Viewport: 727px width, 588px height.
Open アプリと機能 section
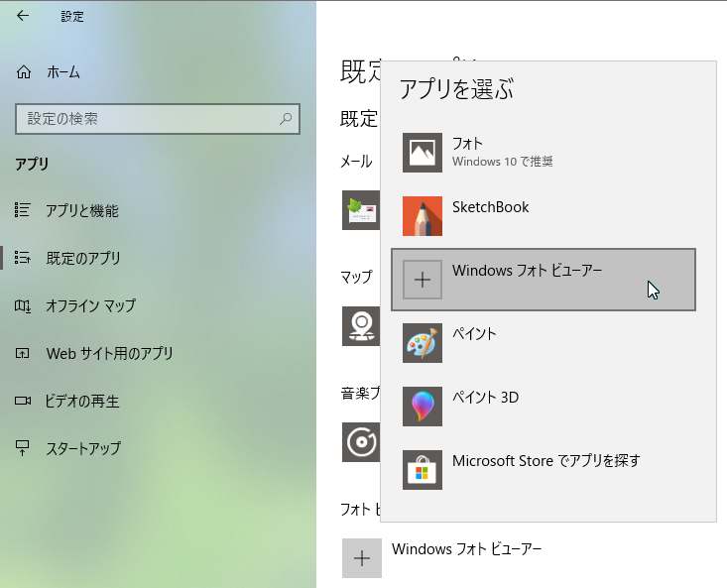[82, 211]
